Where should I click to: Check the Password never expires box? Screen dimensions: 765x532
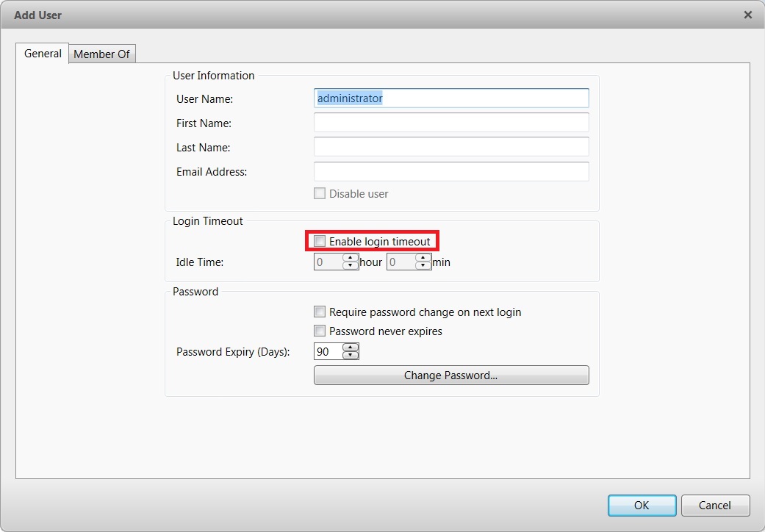(320, 331)
